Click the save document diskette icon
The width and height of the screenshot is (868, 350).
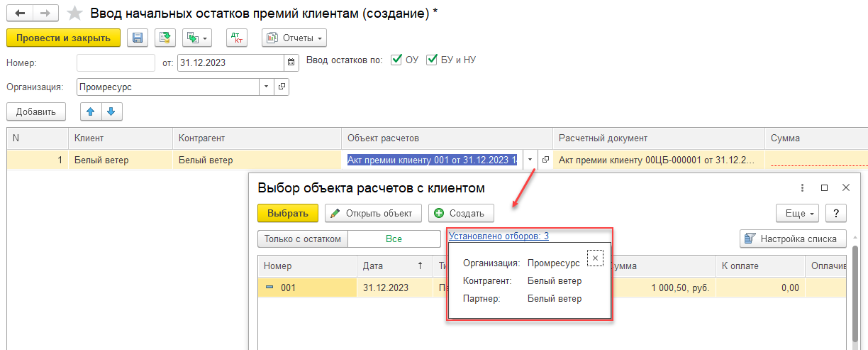tap(138, 38)
